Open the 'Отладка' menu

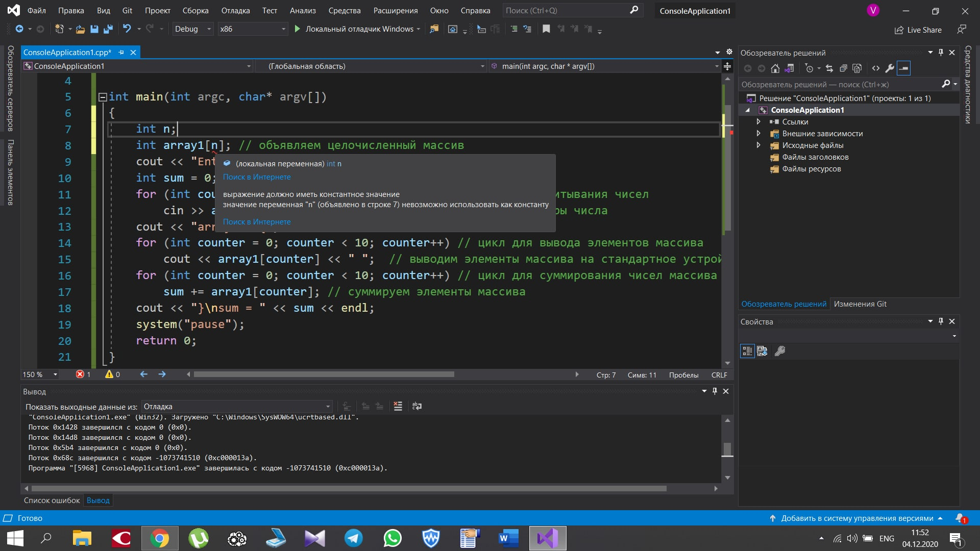tap(235, 10)
